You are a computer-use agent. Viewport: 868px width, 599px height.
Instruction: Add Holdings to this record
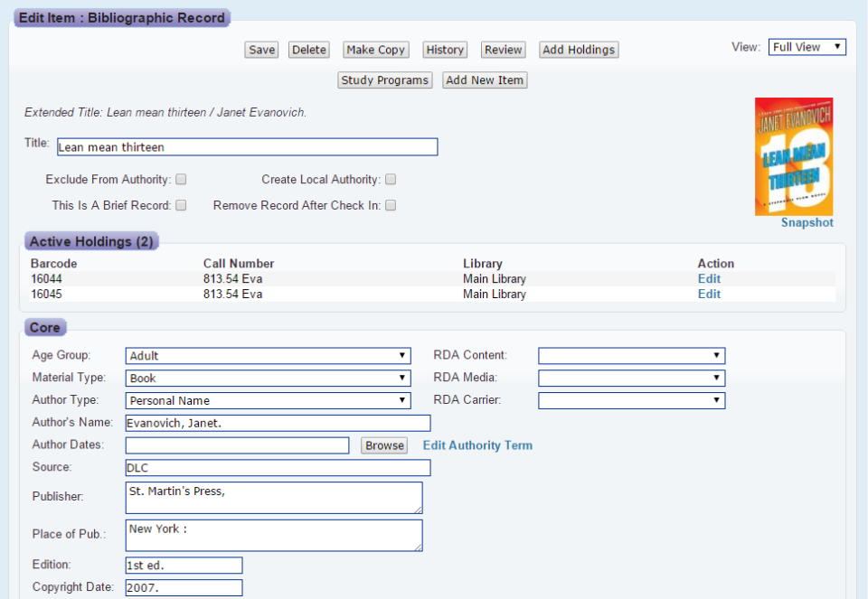[x=578, y=50]
